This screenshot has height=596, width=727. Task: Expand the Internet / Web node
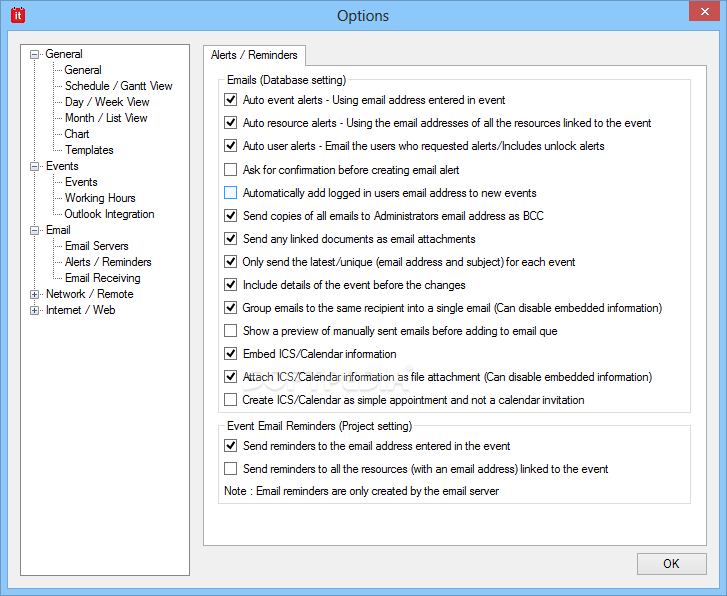click(34, 310)
